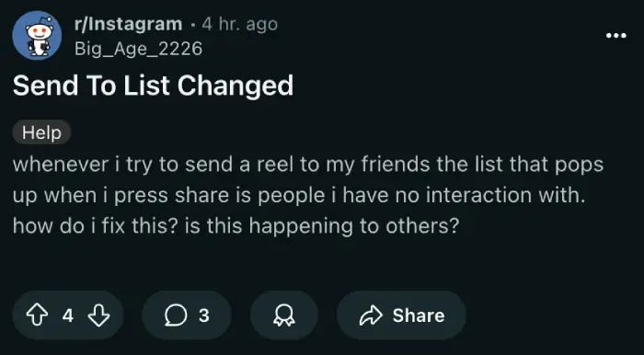
Task: Give an award using the ribbon icon
Action: pos(283,315)
